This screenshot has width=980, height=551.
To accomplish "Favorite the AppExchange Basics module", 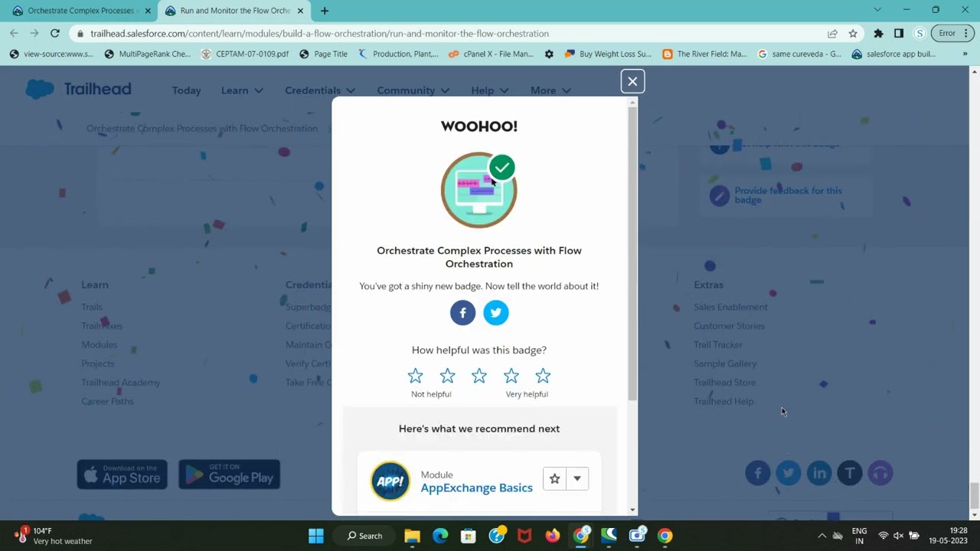I will tap(554, 478).
